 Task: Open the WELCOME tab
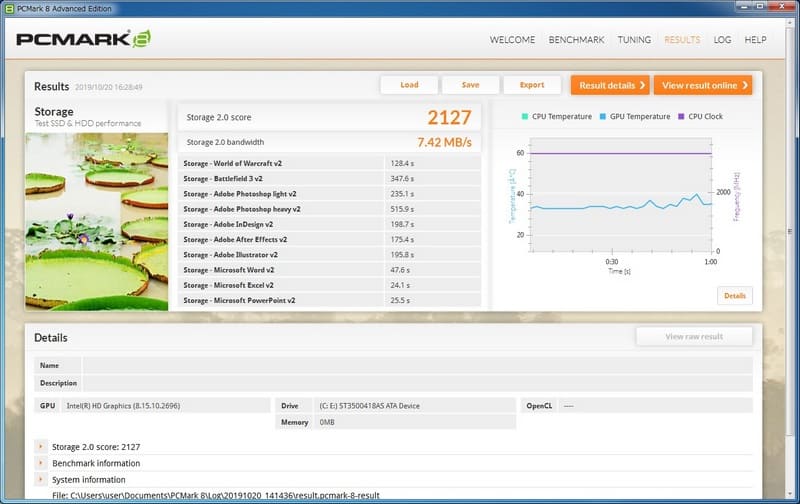[512, 40]
